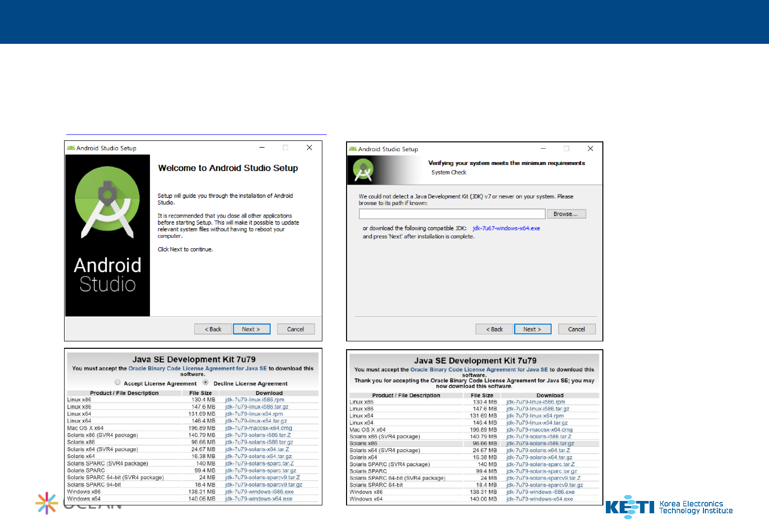This screenshot has width=769, height=532.
Task: Click '140.06 MB' in the accepted-license table
Action: [x=484, y=499]
